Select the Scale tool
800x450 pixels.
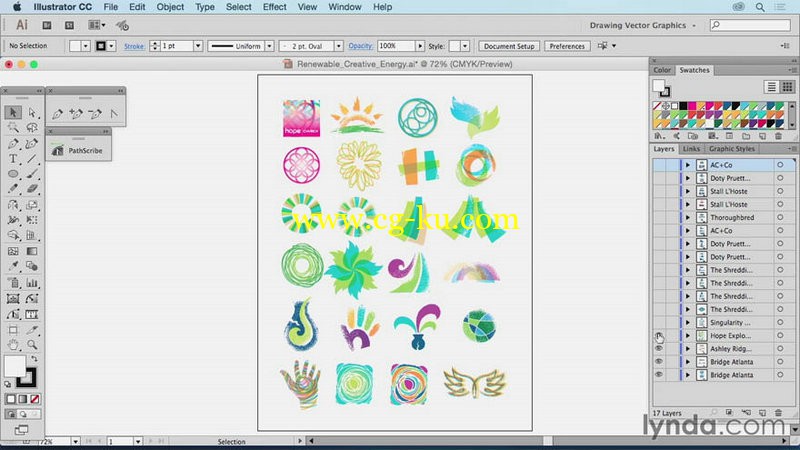coord(32,205)
